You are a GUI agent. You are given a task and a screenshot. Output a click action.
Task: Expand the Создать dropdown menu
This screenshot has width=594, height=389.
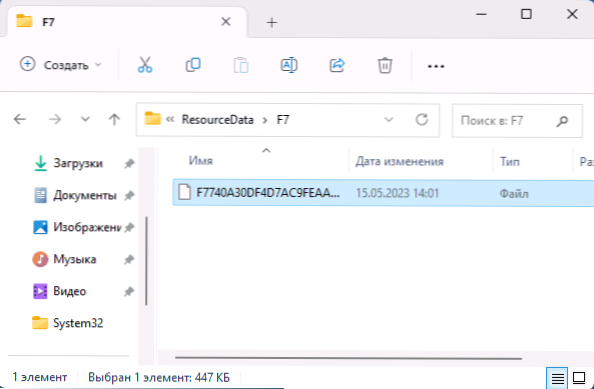click(x=98, y=65)
